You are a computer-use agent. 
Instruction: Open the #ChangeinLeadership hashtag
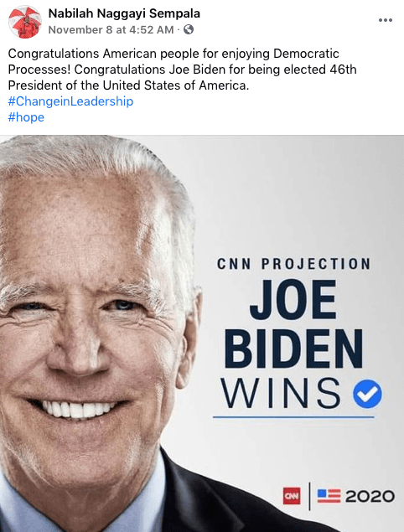pyautogui.click(x=70, y=101)
